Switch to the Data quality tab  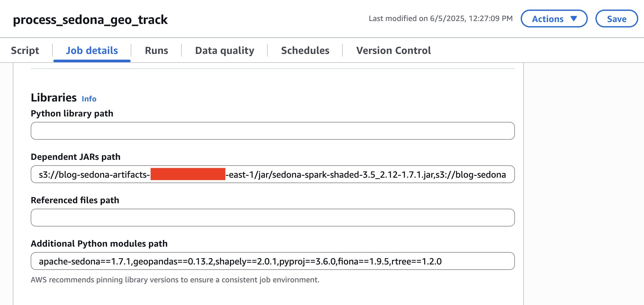(x=224, y=50)
